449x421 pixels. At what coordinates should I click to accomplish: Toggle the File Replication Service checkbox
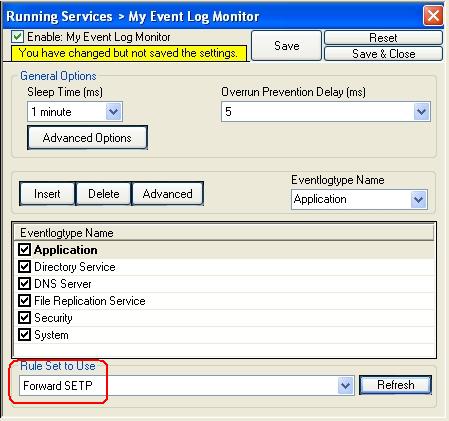coord(24,300)
